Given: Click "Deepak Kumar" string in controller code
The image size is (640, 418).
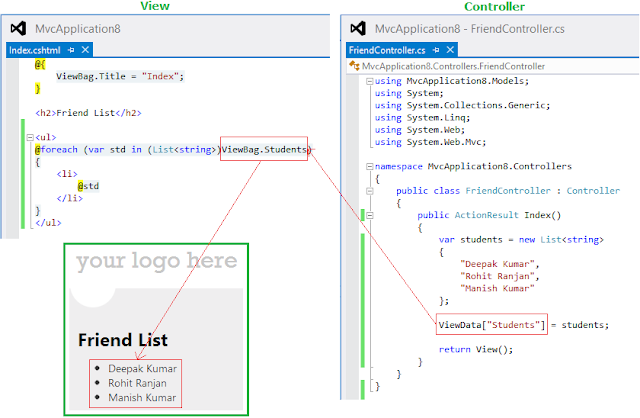Looking at the screenshot, I should tap(497, 264).
